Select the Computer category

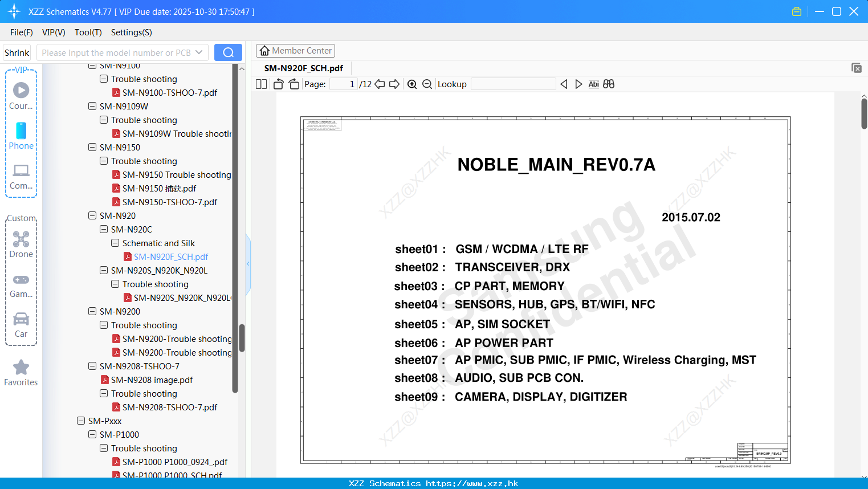[21, 177]
